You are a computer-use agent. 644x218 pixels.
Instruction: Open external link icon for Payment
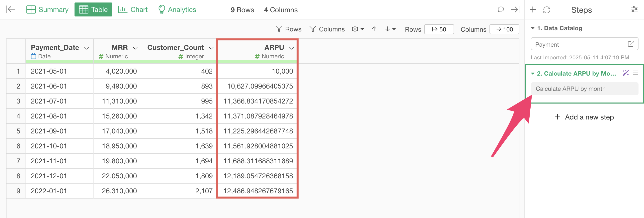pos(631,44)
